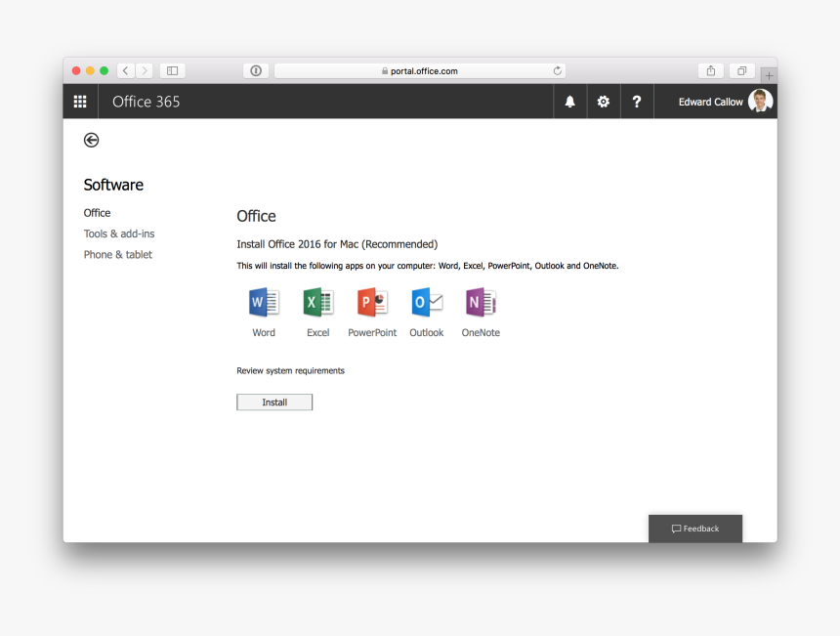
Task: Click Edward Callow's profile picture
Action: point(760,101)
